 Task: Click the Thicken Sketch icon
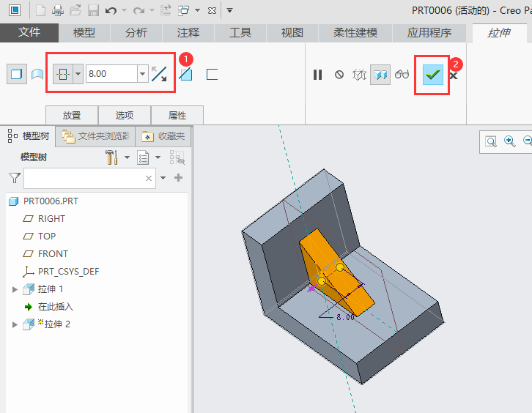coord(213,74)
